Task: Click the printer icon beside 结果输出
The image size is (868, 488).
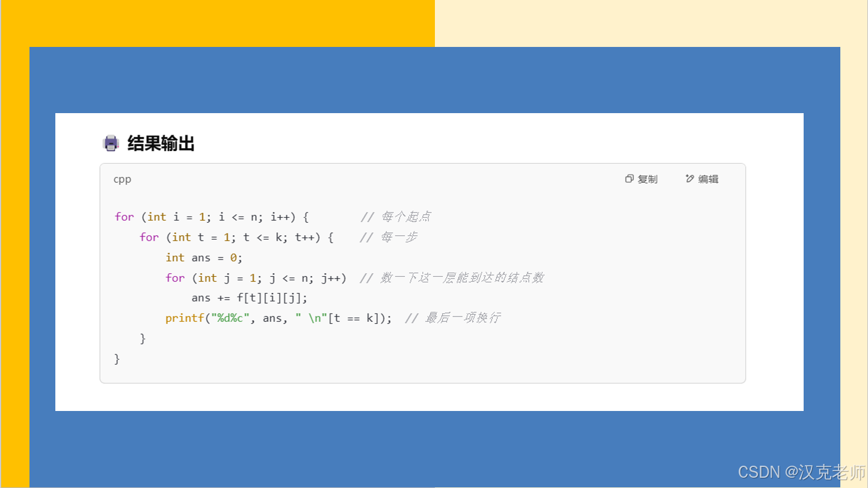Action: 111,143
